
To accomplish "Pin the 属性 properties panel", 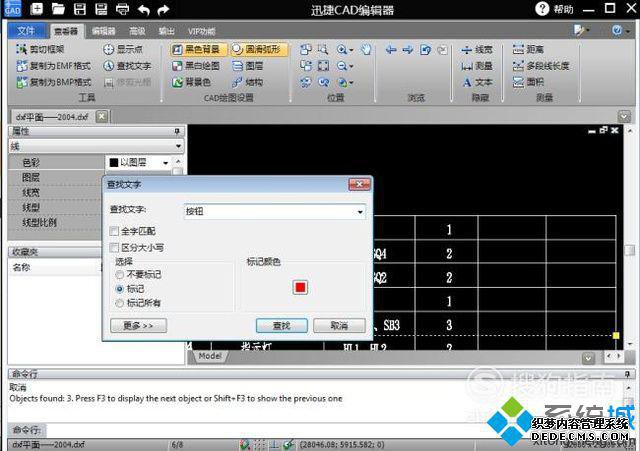I will tap(177, 131).
